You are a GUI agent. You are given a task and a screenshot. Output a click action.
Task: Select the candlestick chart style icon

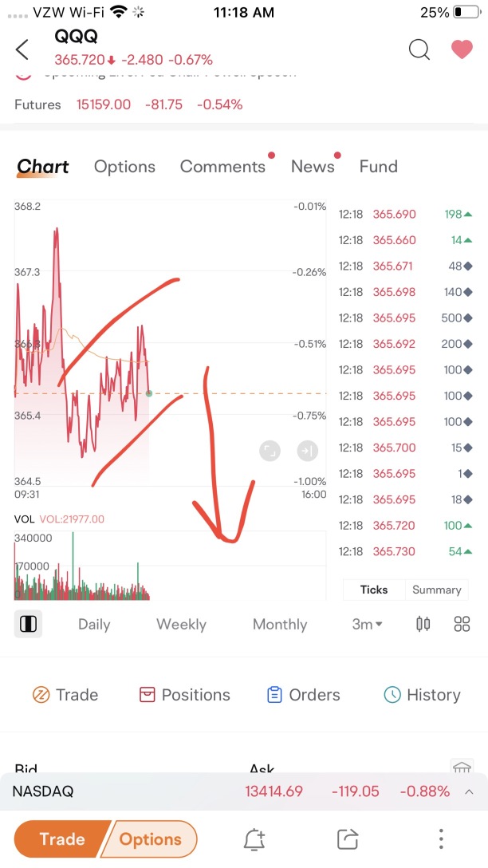423,624
